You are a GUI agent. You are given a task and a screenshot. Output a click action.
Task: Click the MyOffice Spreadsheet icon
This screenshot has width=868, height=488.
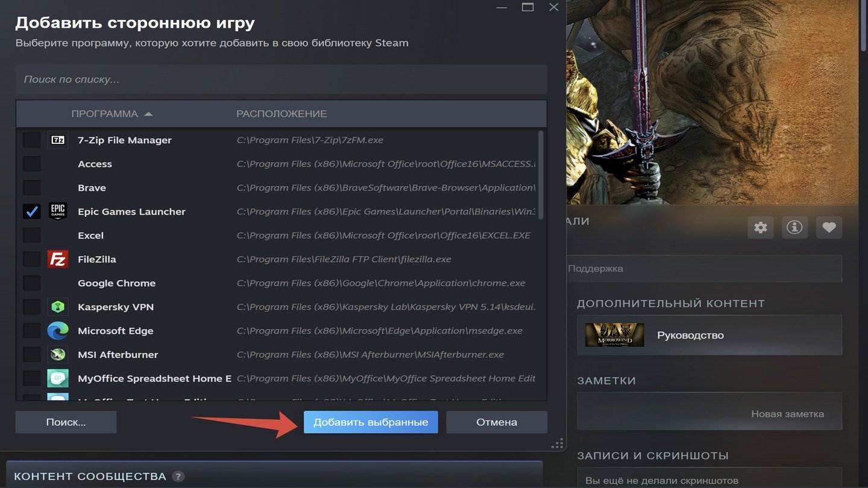point(58,378)
